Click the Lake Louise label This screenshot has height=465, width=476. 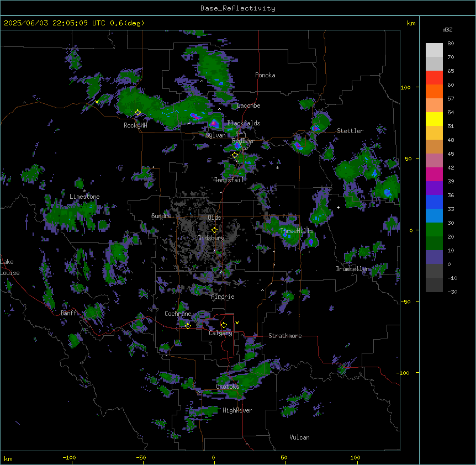(x=9, y=267)
